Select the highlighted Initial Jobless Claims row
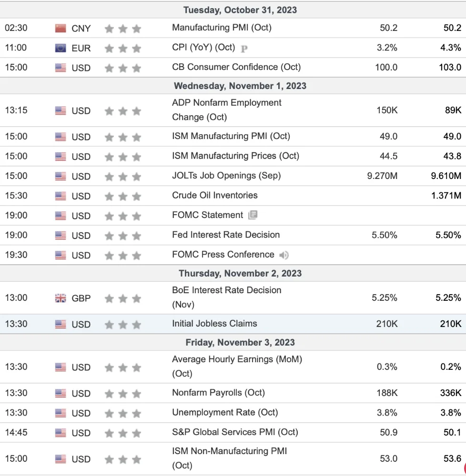Screen dimensions: 466x476 pos(233,324)
